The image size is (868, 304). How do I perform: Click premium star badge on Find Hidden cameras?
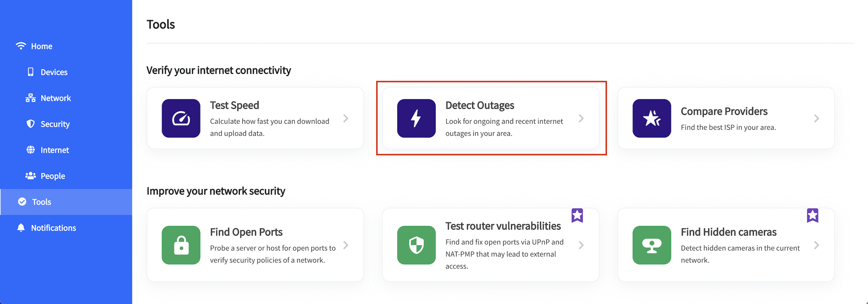812,215
